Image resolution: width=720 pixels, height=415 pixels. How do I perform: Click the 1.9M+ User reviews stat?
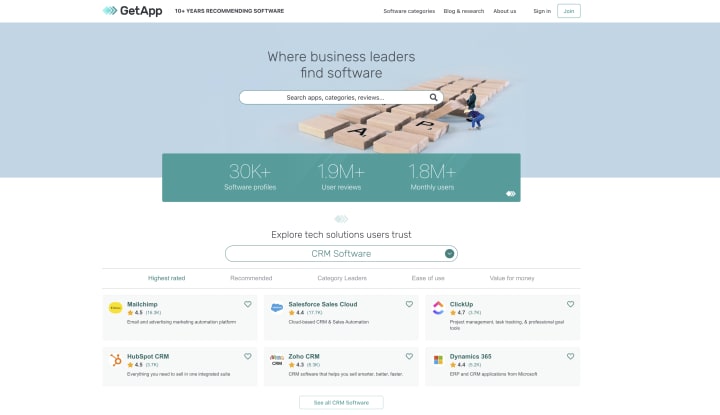(341, 177)
